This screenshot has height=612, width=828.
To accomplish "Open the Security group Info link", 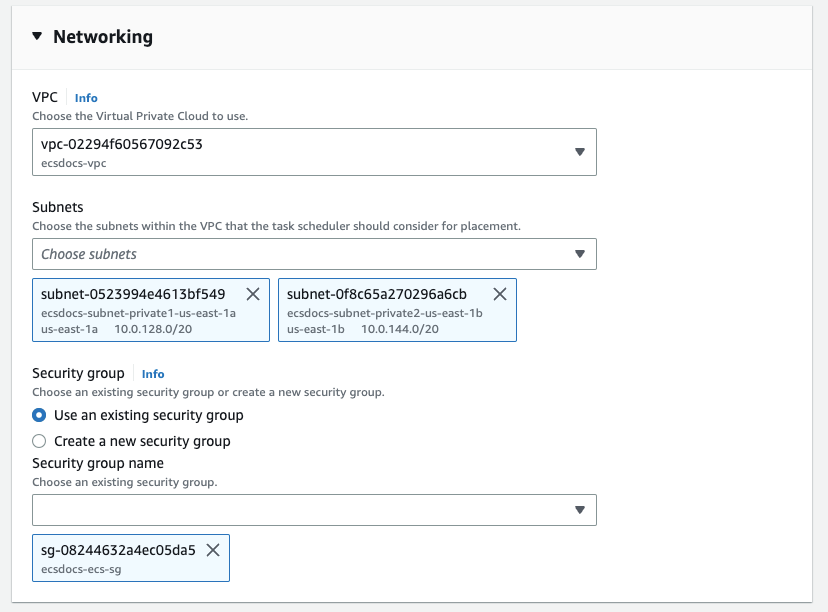I will pos(153,374).
